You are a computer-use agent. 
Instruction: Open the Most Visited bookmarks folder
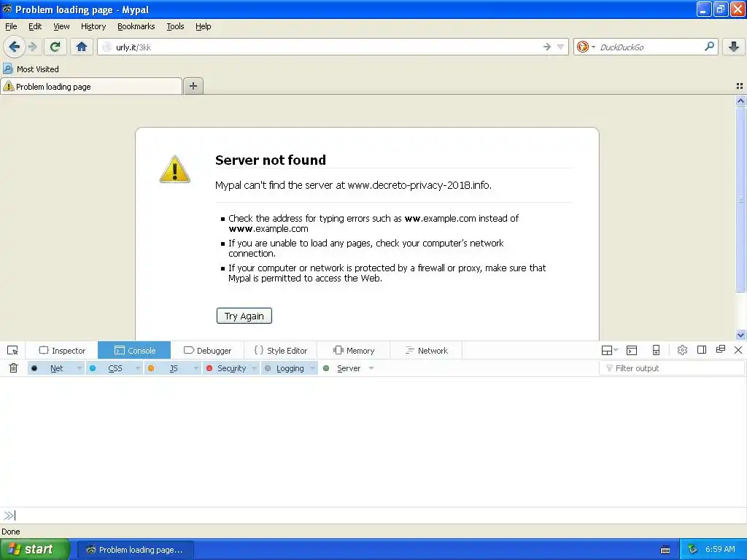[31, 69]
